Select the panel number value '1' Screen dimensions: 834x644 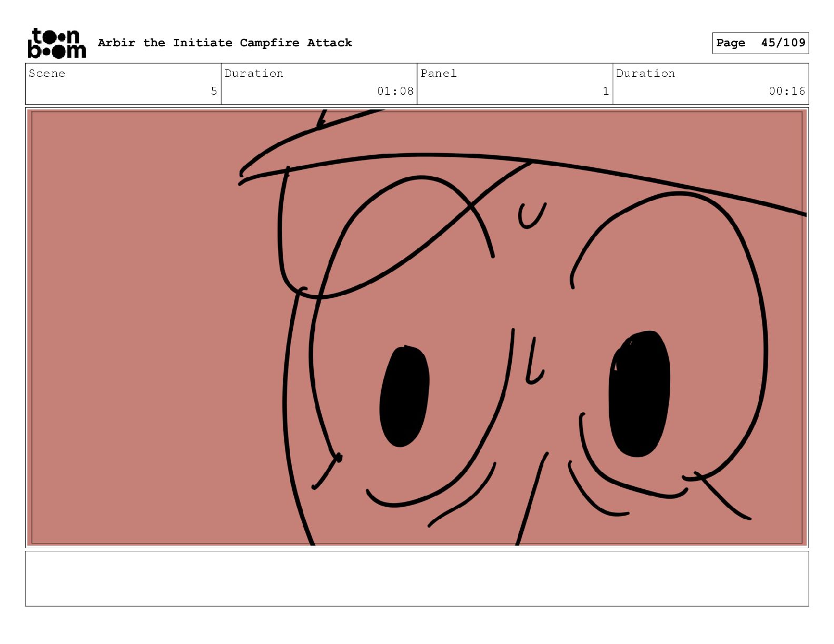click(605, 91)
